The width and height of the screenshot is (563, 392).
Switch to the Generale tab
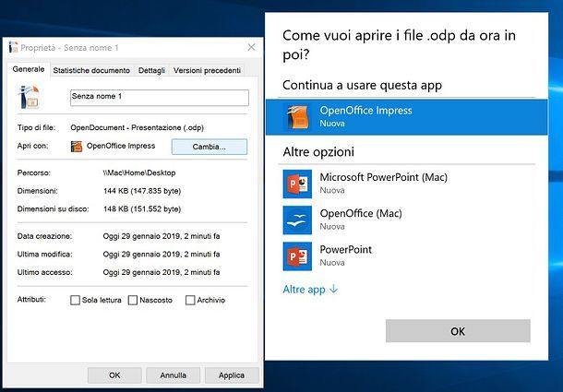[x=29, y=69]
